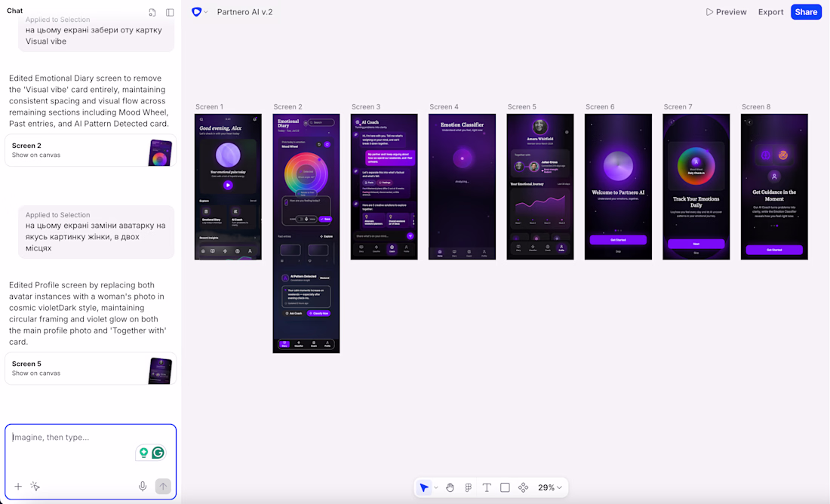Viewport: 830px width, 504px height.
Task: Click the file history icon in Chat header
Action: pos(152,12)
